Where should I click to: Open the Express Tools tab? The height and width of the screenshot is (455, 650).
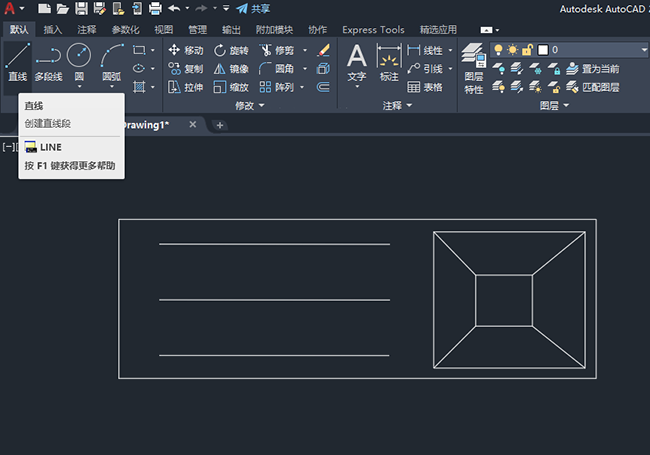[x=373, y=30]
